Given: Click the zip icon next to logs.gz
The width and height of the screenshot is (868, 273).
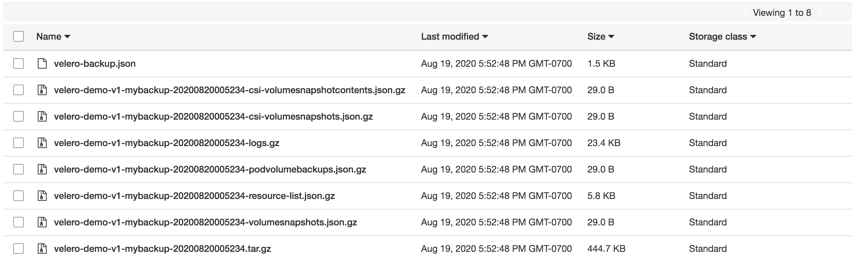Looking at the screenshot, I should [x=42, y=143].
